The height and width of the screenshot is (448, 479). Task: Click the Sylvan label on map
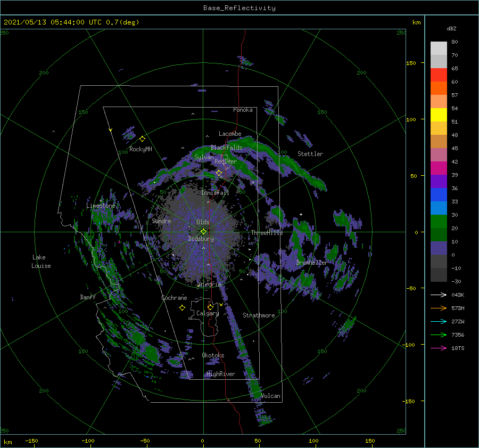click(204, 157)
